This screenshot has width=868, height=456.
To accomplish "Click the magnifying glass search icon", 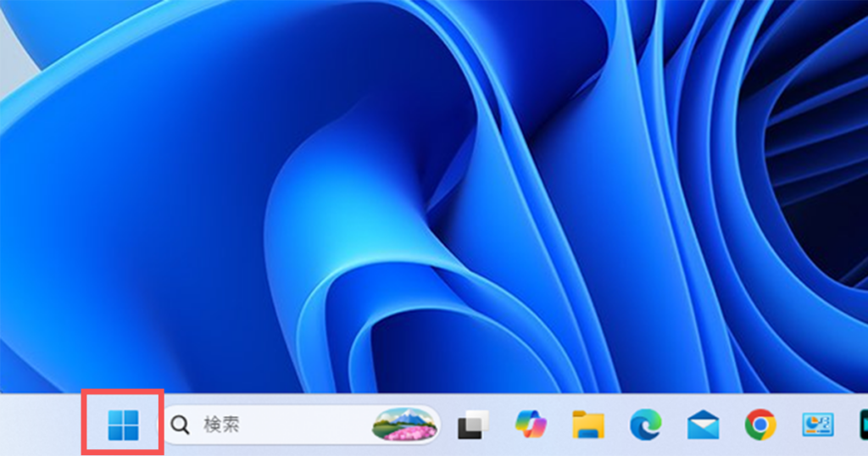I will click(181, 424).
